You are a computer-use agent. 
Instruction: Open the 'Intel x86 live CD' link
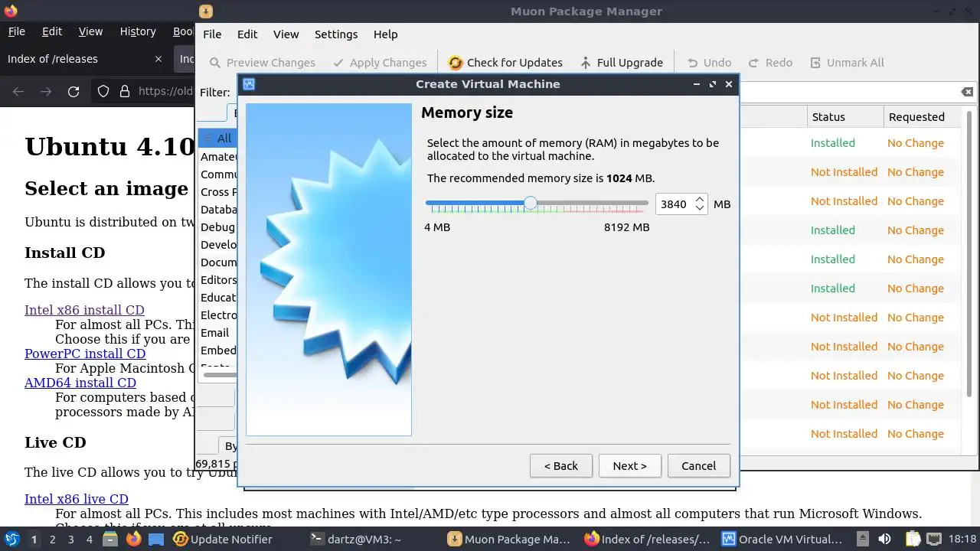click(77, 499)
